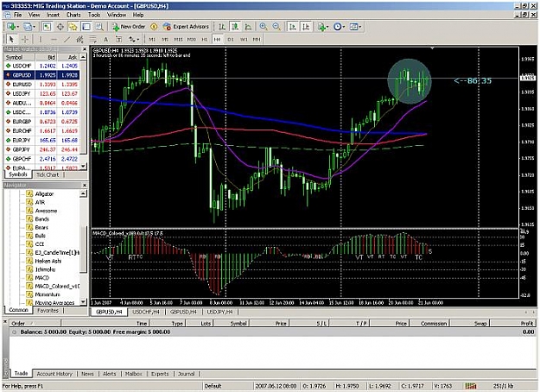Screen dimensions: 540x392
Task: Switch chart to Candlesticks style
Action: 235,27
